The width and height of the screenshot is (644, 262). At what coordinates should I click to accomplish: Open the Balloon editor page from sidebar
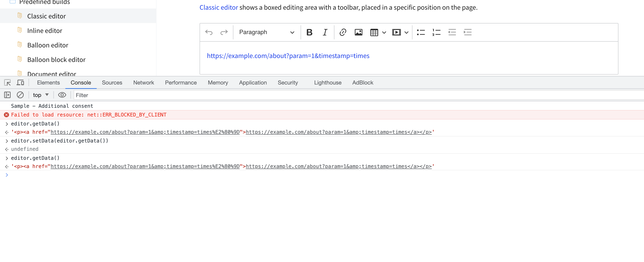pyautogui.click(x=48, y=45)
